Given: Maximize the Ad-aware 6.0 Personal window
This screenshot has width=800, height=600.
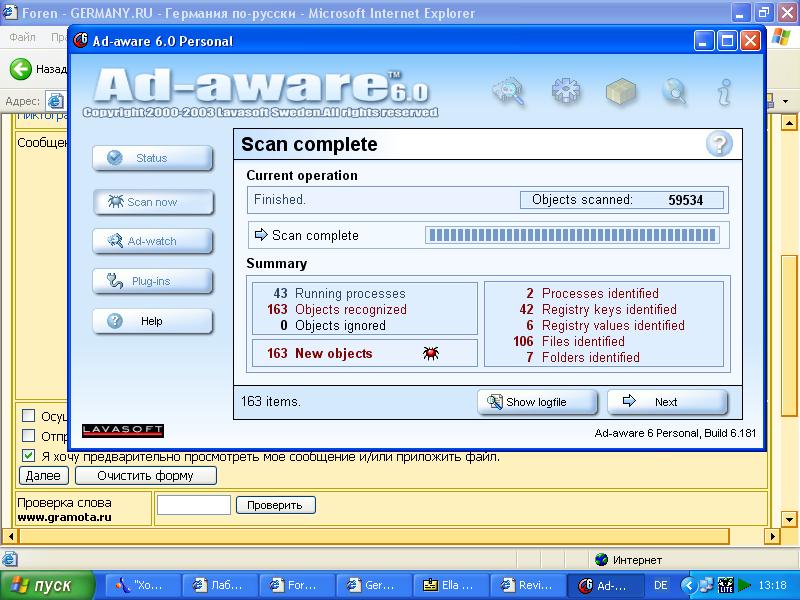Looking at the screenshot, I should click(727, 40).
